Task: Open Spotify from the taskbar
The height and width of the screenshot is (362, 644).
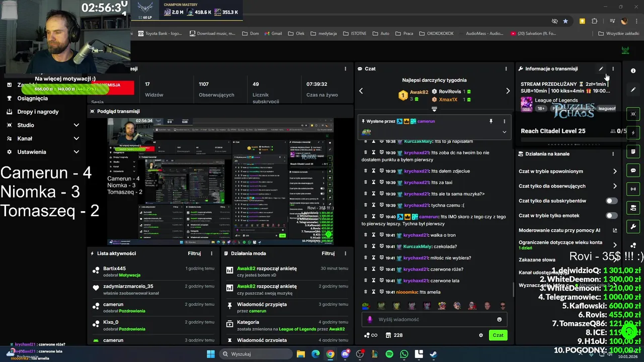Action: click(x=389, y=354)
